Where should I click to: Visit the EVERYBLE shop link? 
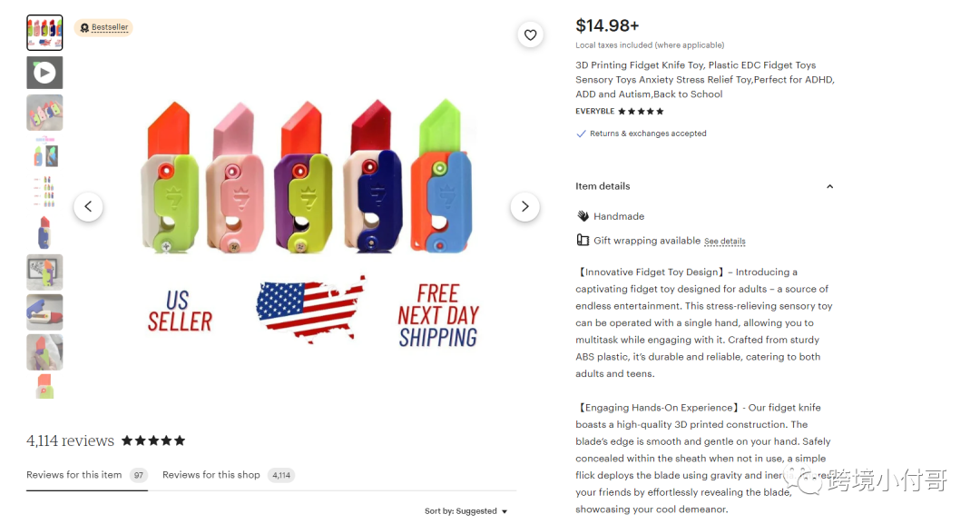click(x=594, y=112)
